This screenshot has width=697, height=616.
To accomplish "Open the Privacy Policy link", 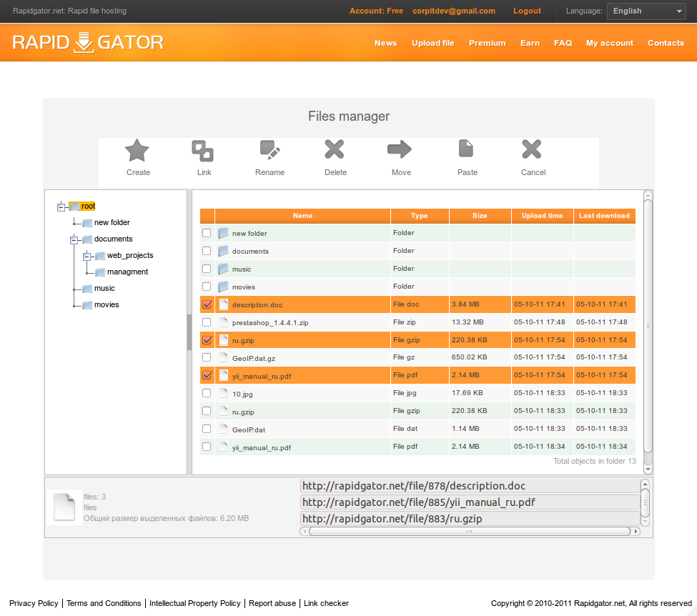I will pos(34,603).
